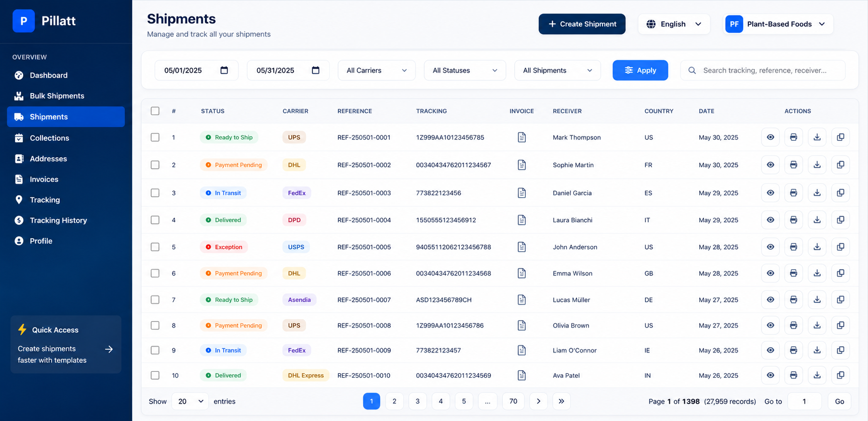
Task: Apply the selected filters
Action: point(640,70)
